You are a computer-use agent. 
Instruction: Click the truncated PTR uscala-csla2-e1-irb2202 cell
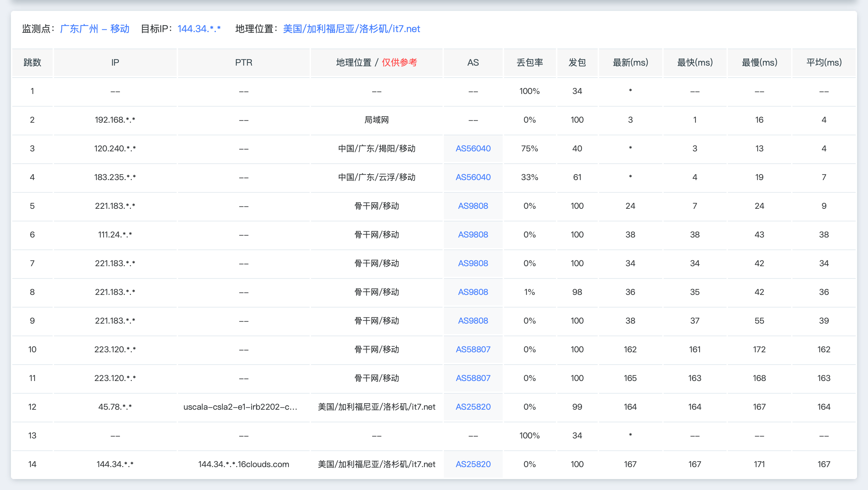[240, 407]
